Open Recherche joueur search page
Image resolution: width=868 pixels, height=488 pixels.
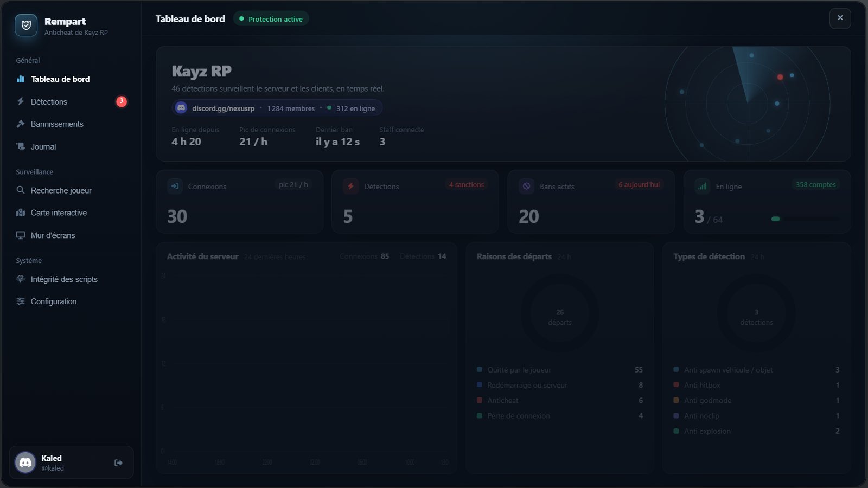[71, 190]
